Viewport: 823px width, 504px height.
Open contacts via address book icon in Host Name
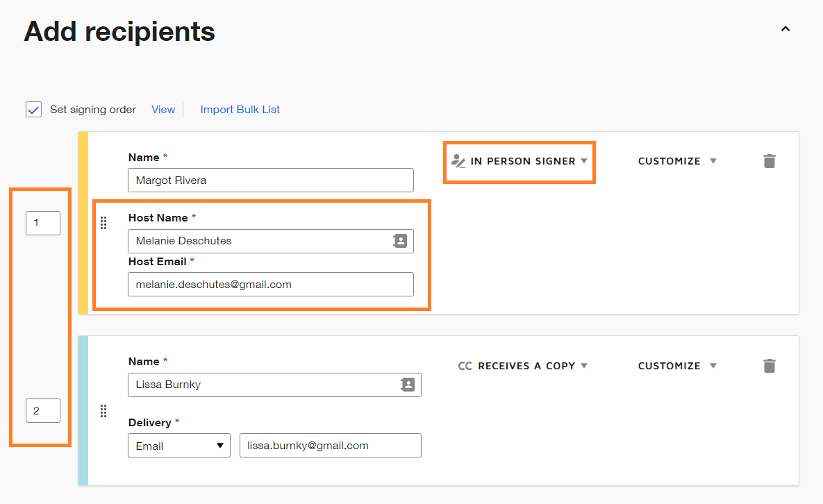(x=399, y=241)
